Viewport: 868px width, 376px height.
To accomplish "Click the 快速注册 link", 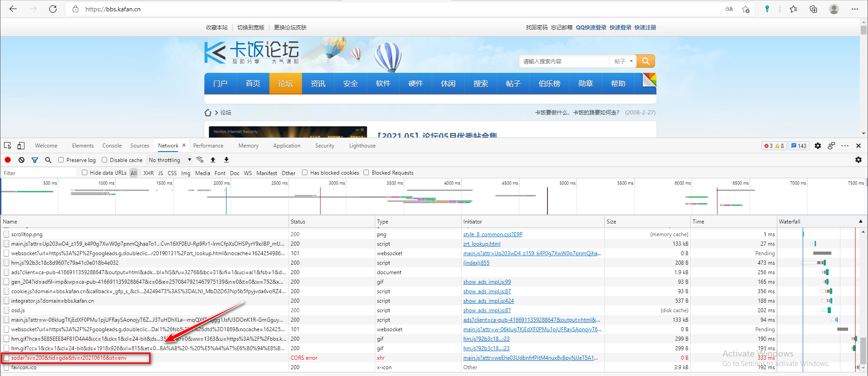I will point(645,28).
